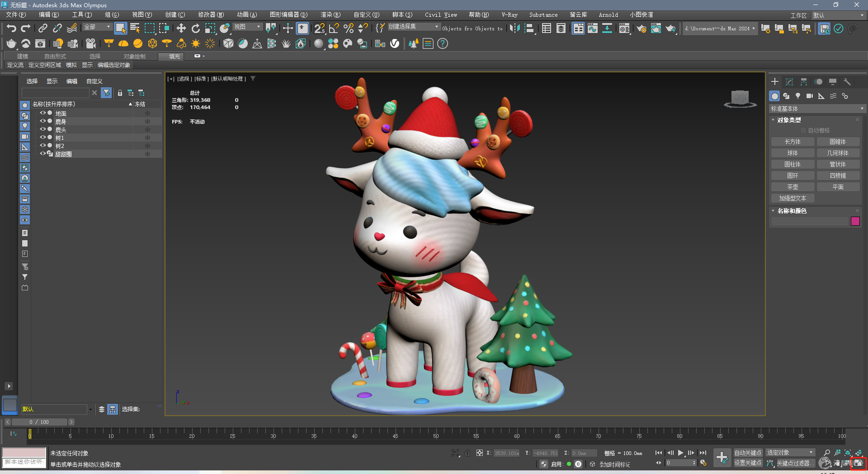Click the Play Animation button
This screenshot has width=868, height=474.
(x=680, y=453)
